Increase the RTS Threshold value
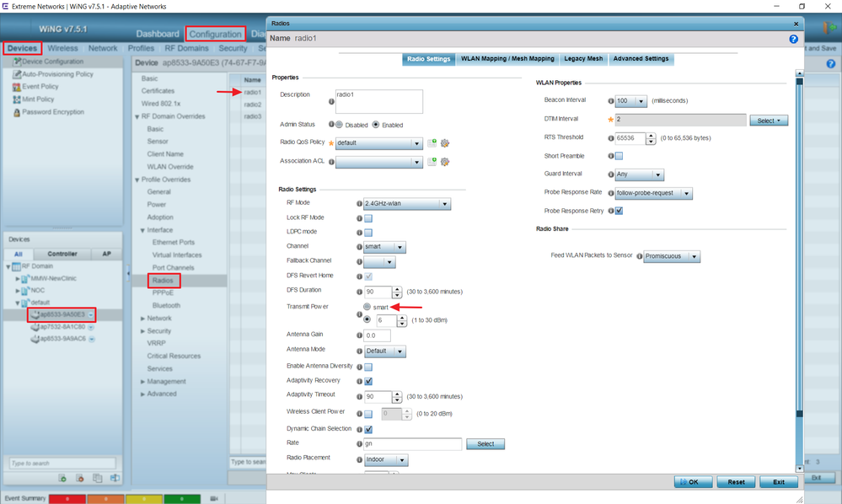Screen dimensions: 842x504 tap(651, 136)
